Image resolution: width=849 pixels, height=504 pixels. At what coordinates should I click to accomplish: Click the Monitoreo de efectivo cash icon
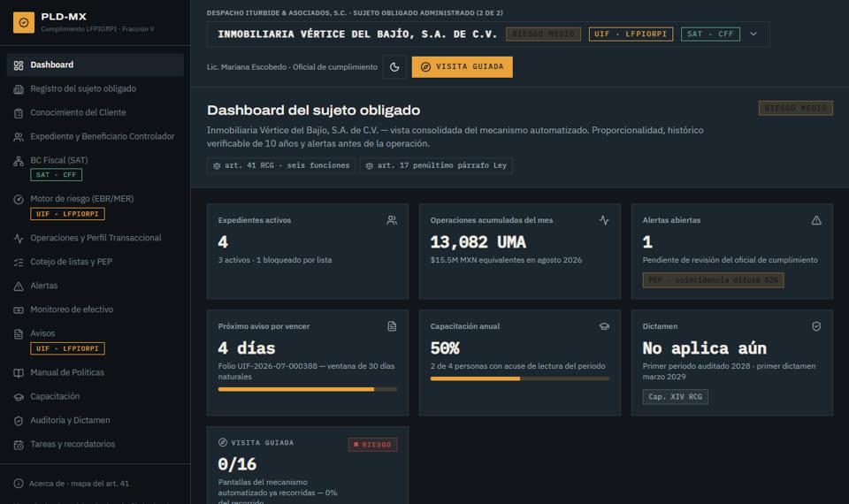coord(19,310)
